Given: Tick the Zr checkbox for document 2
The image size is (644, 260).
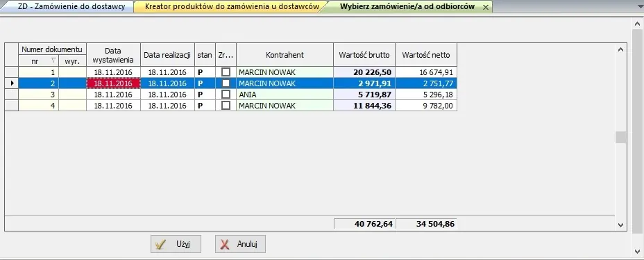Looking at the screenshot, I should pyautogui.click(x=226, y=83).
